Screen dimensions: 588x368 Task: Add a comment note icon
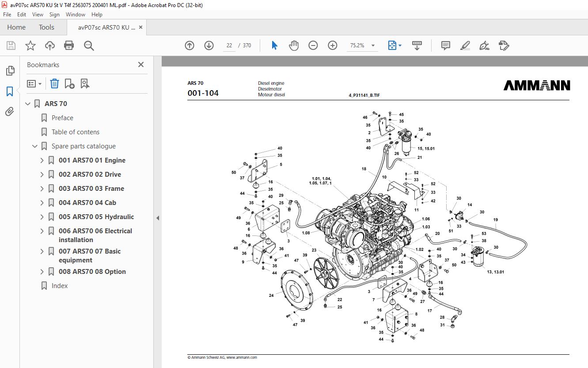(446, 46)
